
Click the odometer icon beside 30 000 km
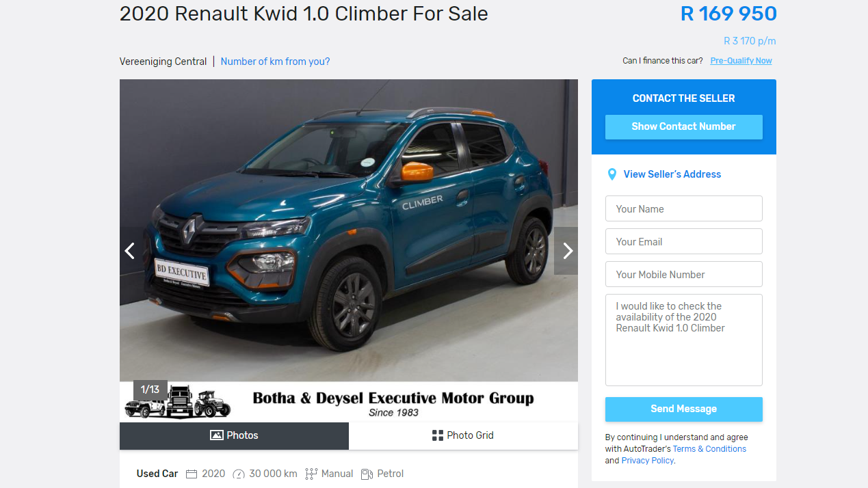pyautogui.click(x=239, y=474)
